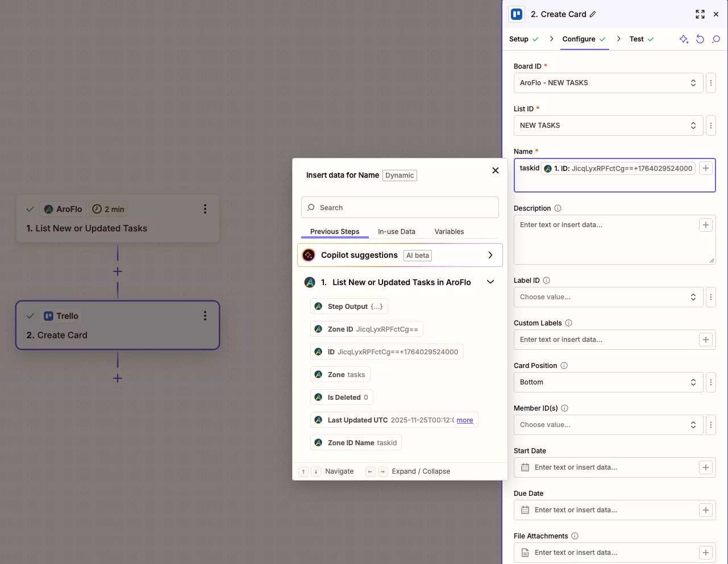Select In-use Data tab

click(397, 232)
